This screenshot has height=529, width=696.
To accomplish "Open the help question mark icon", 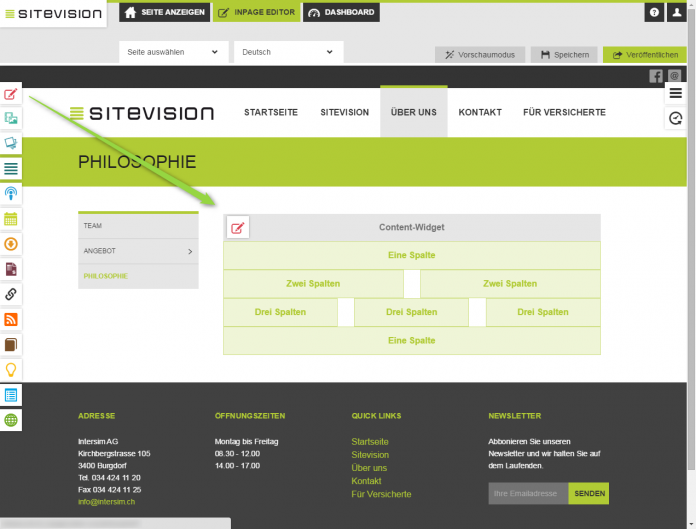I will 654,12.
